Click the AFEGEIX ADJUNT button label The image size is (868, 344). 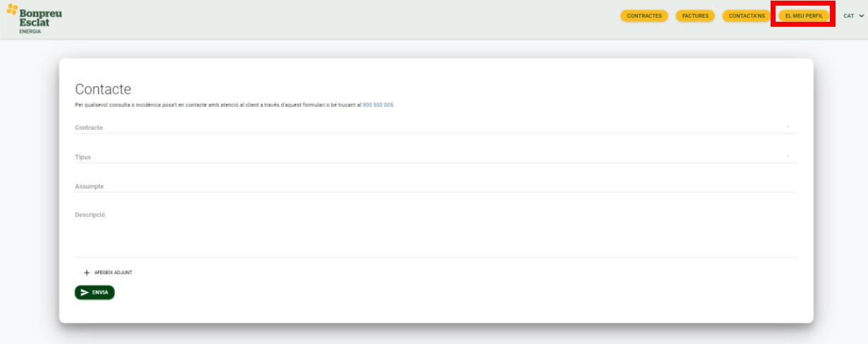pos(113,273)
